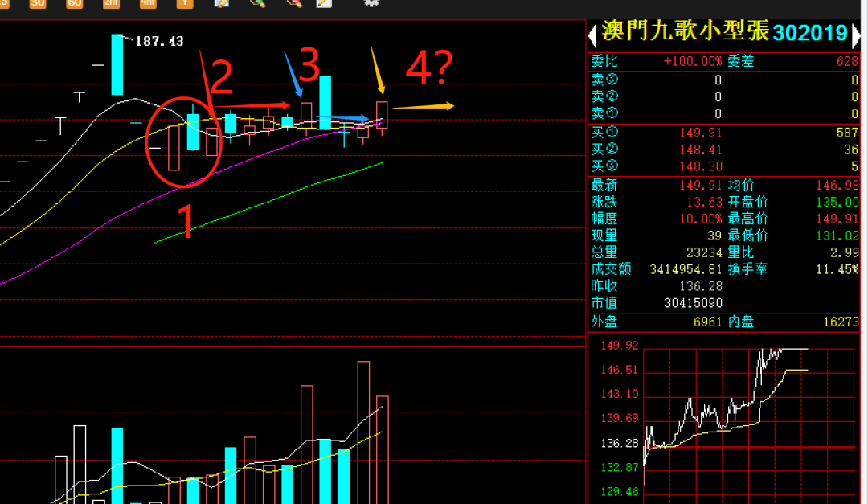Click the 均价 value 146.98
Image resolution: width=868 pixels, height=504 pixels.
pyautogui.click(x=837, y=186)
